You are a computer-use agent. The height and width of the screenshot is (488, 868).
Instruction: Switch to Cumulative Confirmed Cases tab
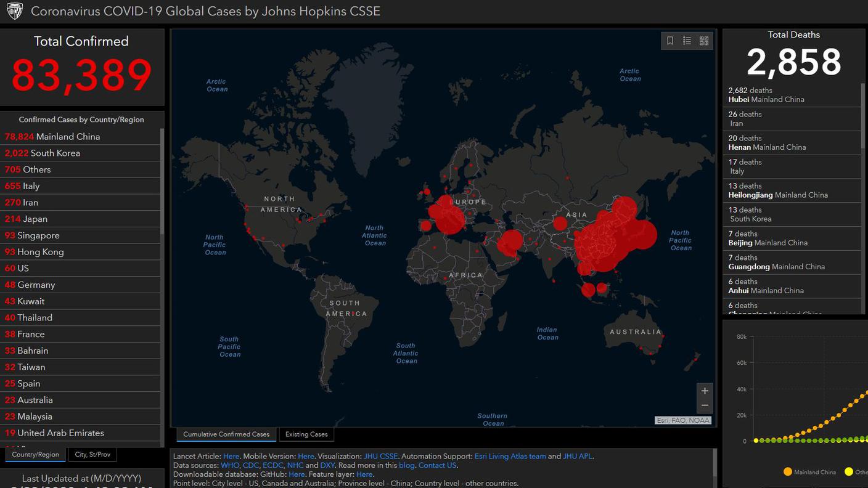[x=226, y=434]
